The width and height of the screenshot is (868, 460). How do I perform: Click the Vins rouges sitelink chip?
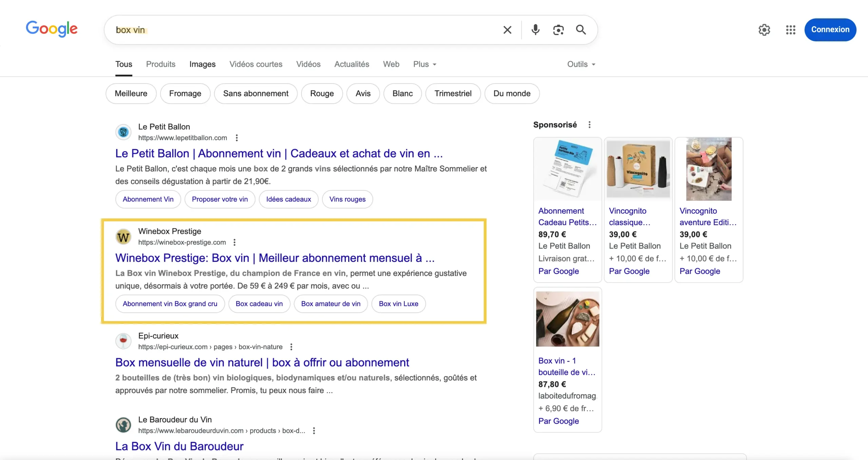coord(347,199)
